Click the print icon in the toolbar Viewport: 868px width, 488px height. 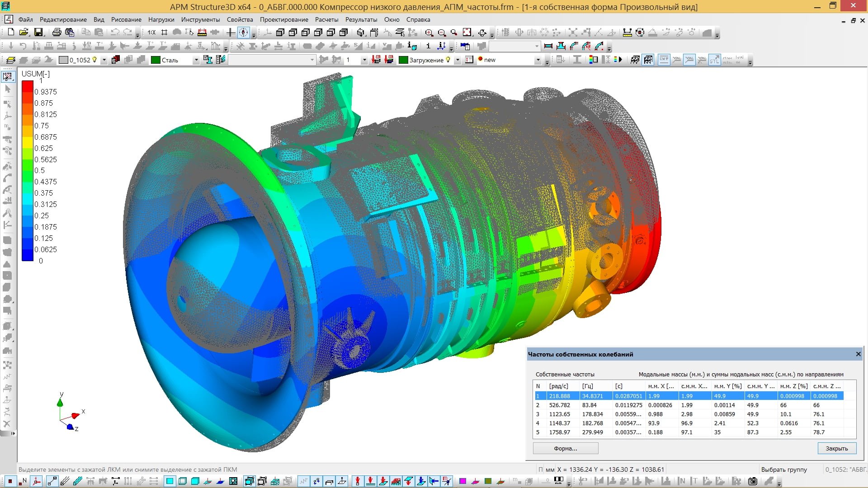coord(57,33)
